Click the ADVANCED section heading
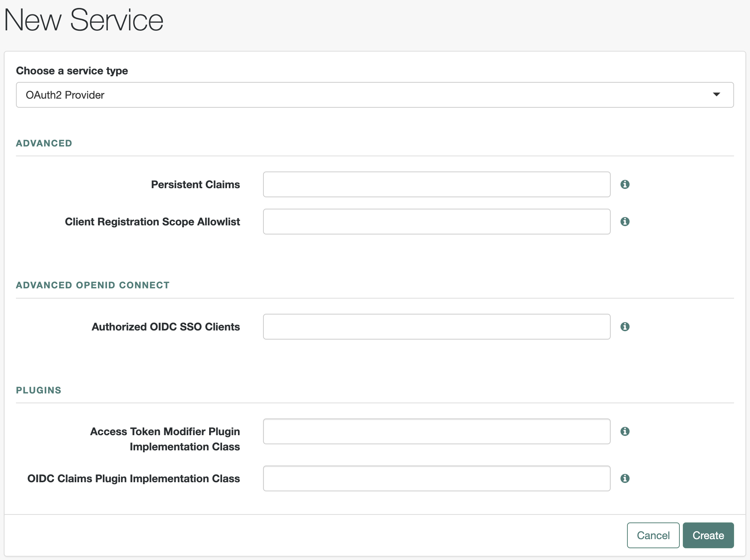This screenshot has height=560, width=750. (44, 143)
